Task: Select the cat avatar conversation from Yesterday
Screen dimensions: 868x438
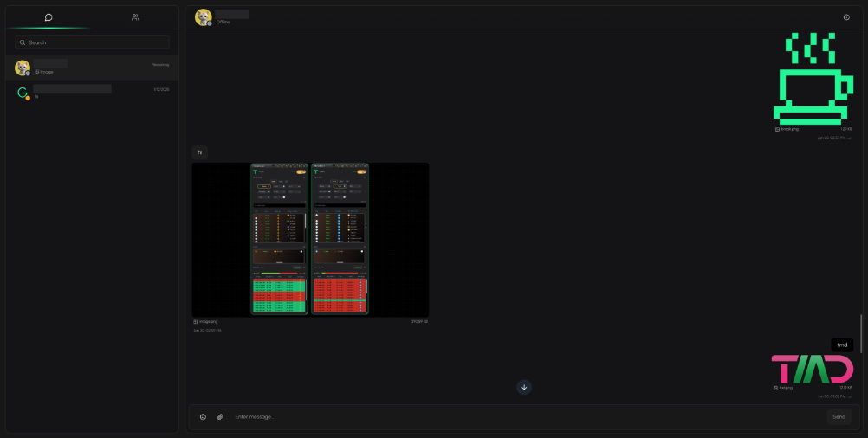Action: click(92, 68)
